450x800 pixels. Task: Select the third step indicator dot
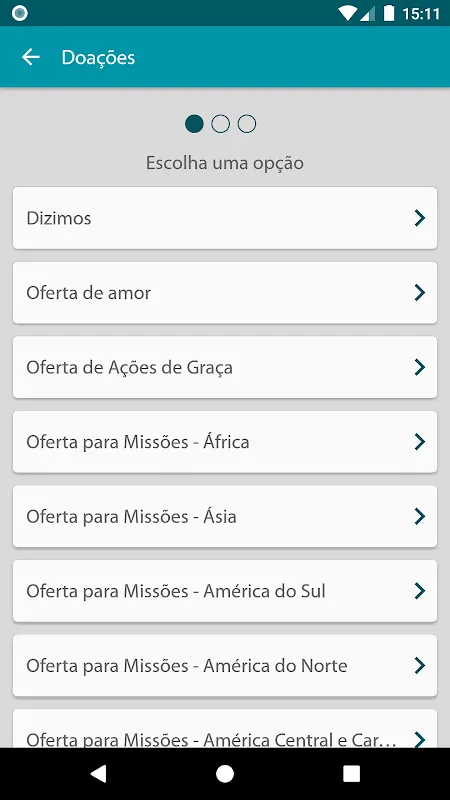(x=247, y=124)
